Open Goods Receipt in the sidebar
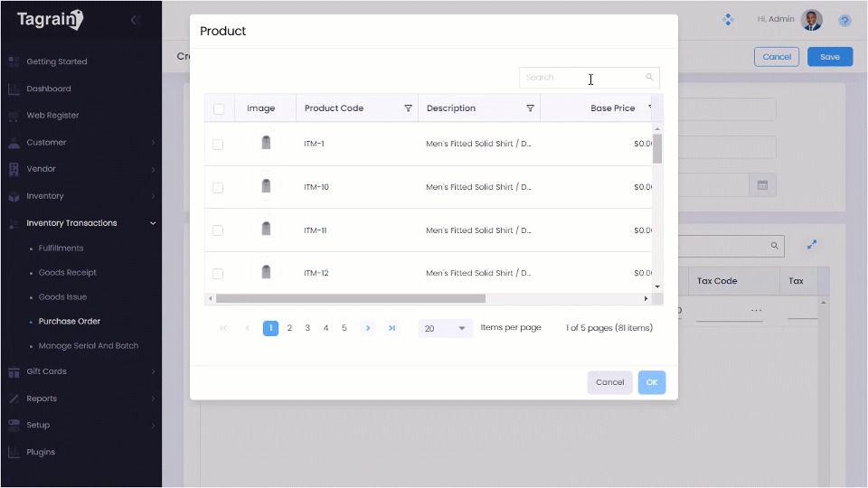 (x=67, y=272)
